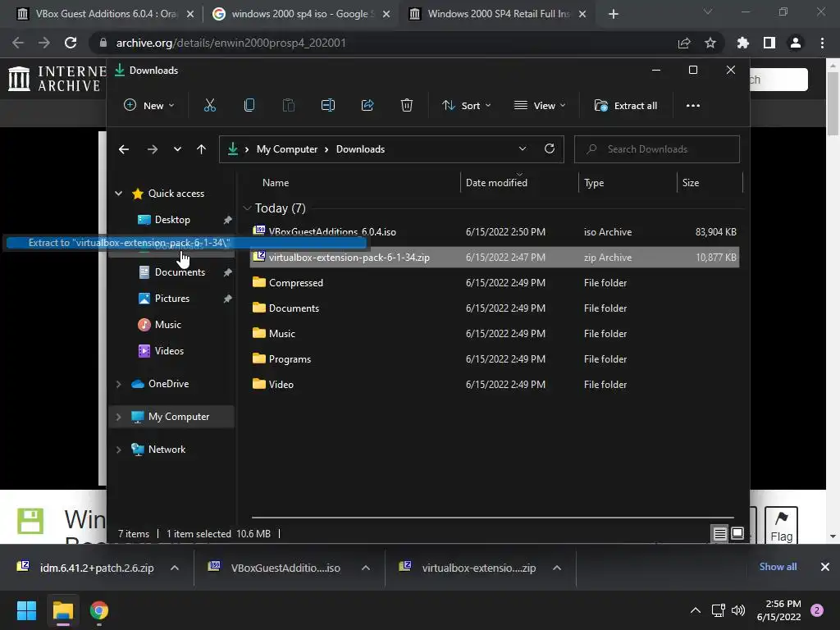The height and width of the screenshot is (630, 840).
Task: Open the View dropdown
Action: pyautogui.click(x=540, y=106)
